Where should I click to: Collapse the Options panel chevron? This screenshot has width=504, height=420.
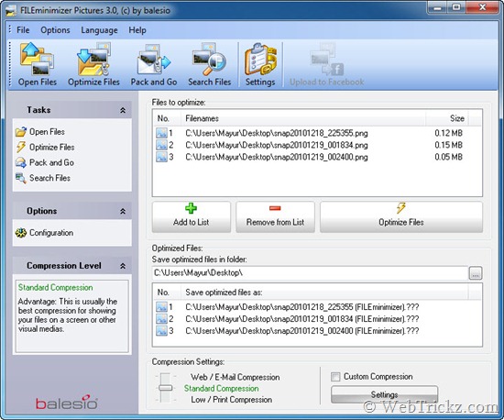tap(123, 211)
